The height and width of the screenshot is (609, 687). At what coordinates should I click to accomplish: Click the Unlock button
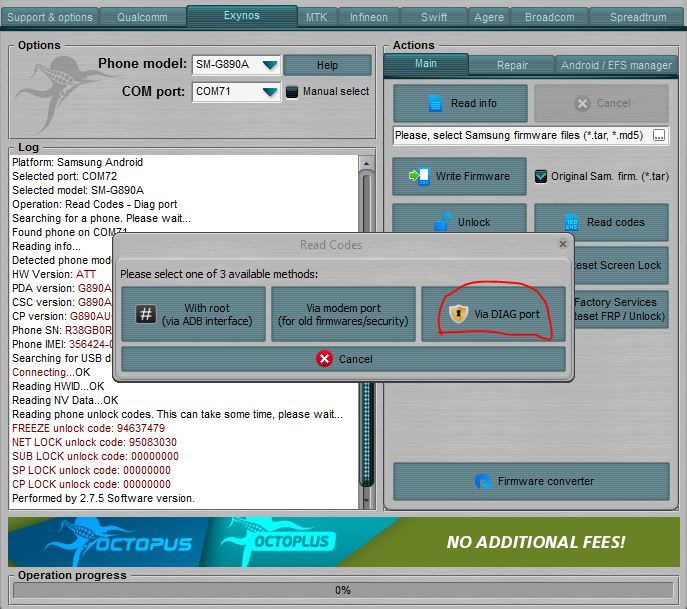click(459, 218)
